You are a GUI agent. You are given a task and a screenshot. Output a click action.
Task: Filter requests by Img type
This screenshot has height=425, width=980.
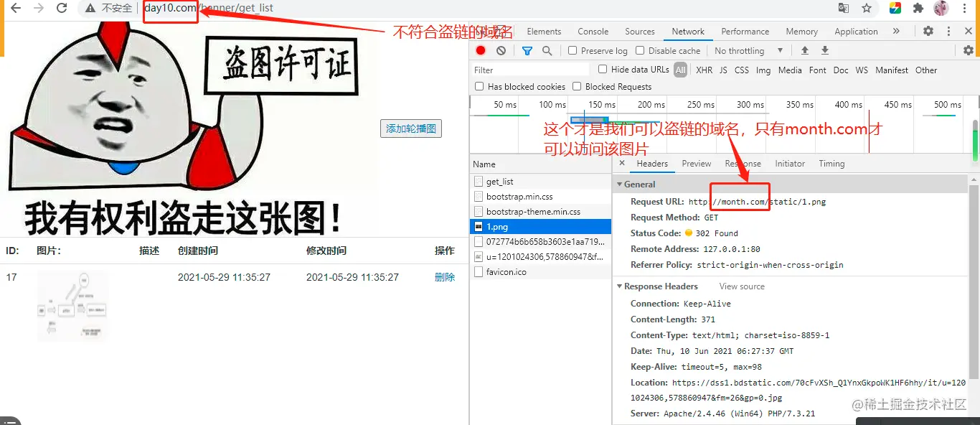pyautogui.click(x=763, y=70)
